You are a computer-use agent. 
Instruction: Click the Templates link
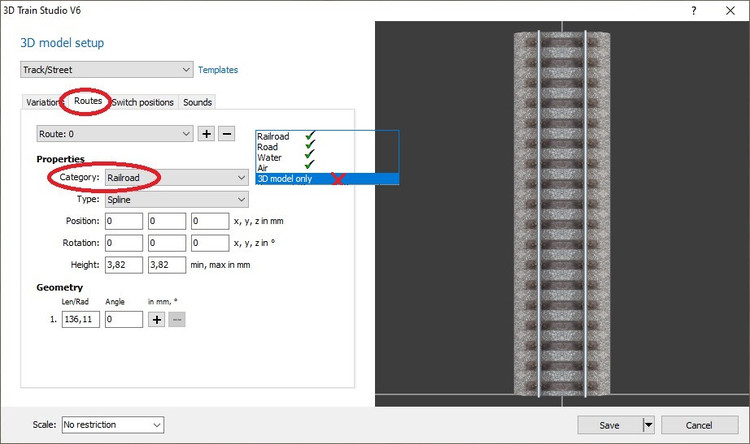click(x=218, y=70)
